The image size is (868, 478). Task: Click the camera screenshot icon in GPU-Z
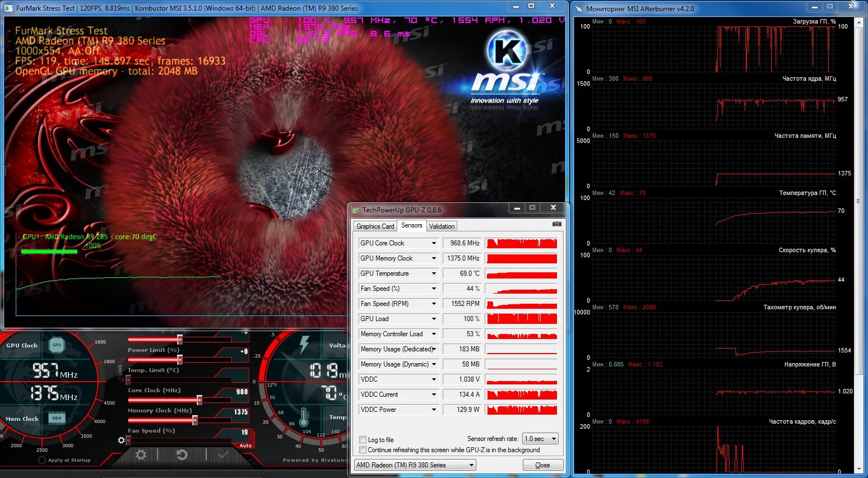(x=556, y=224)
